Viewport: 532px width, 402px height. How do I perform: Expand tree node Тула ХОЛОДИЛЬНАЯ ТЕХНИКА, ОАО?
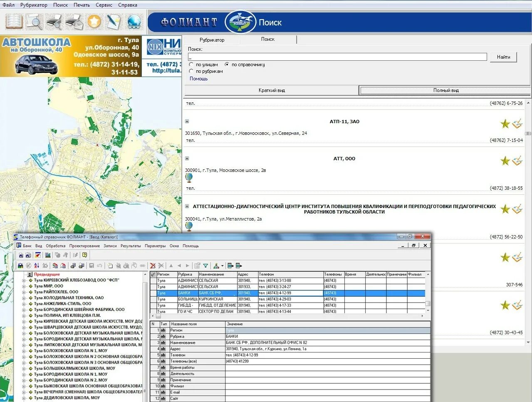pyautogui.click(x=24, y=298)
